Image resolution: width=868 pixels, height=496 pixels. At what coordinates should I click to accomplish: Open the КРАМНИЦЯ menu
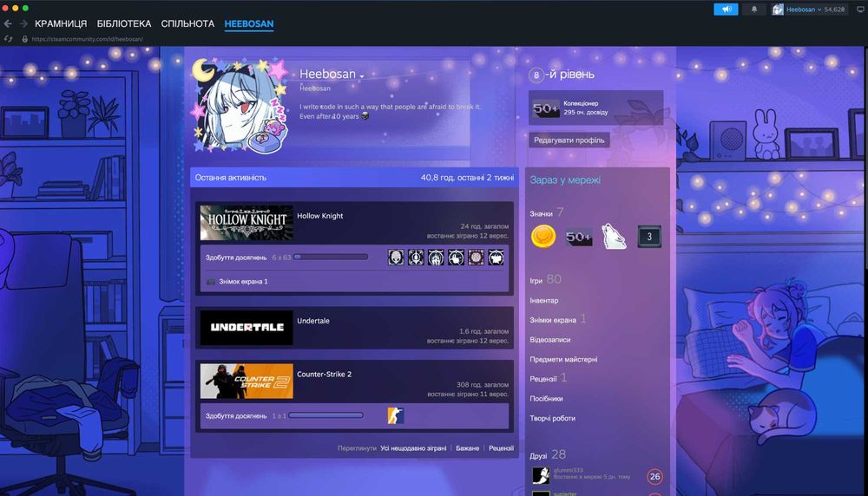[61, 23]
